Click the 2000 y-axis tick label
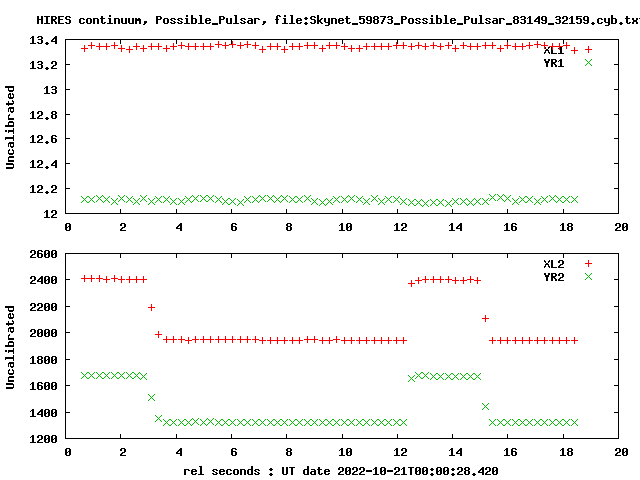This screenshot has width=640, height=480. tap(43, 333)
